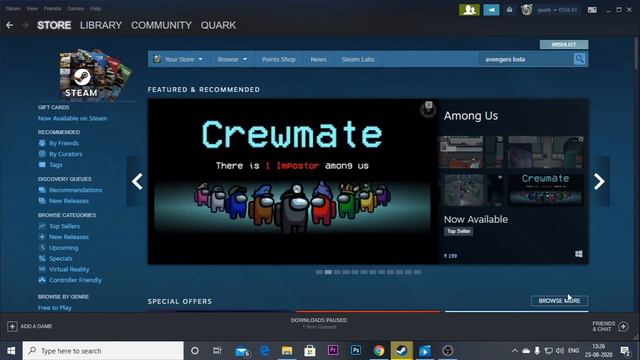Open Friends & Chat plus icon

[x=623, y=326]
